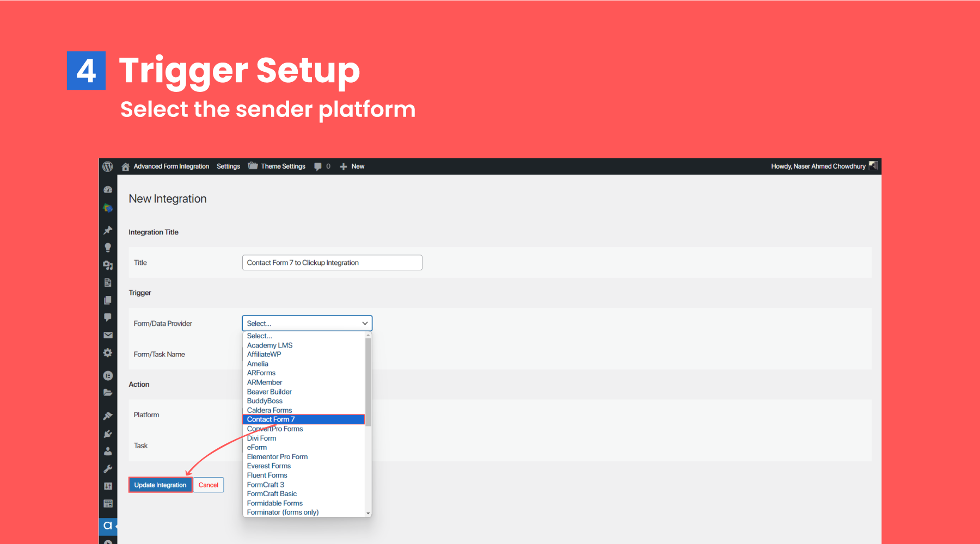Click the WordPress logo icon
The width and height of the screenshot is (980, 544).
point(108,166)
